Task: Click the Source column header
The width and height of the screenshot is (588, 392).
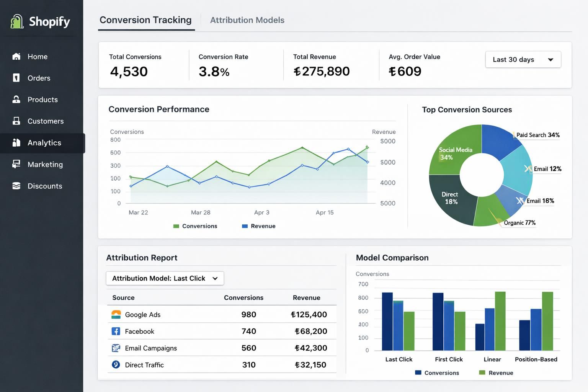Action: 123,297
